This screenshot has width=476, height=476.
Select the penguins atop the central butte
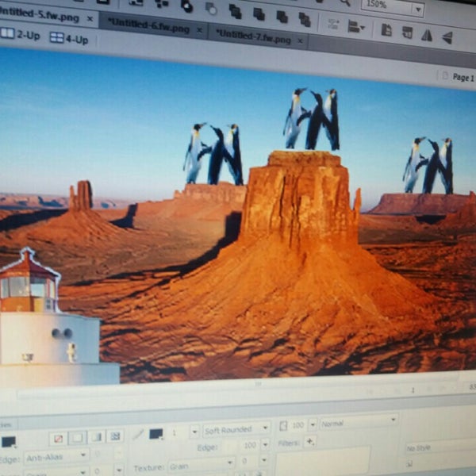312,119
